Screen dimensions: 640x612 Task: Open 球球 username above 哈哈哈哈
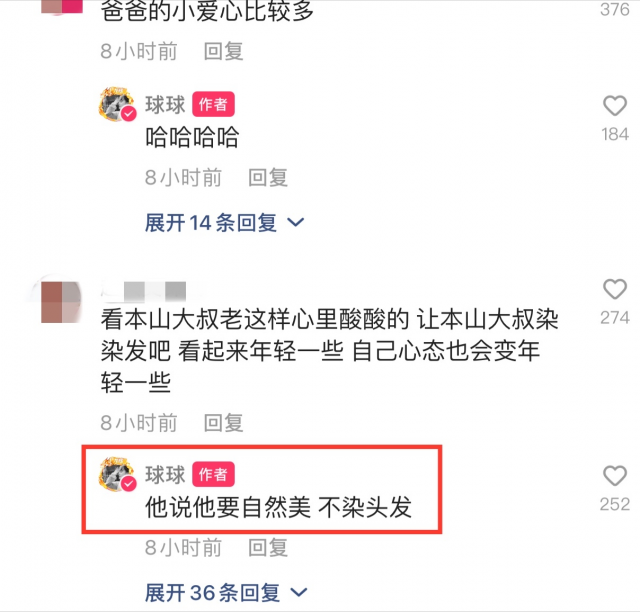(x=165, y=105)
